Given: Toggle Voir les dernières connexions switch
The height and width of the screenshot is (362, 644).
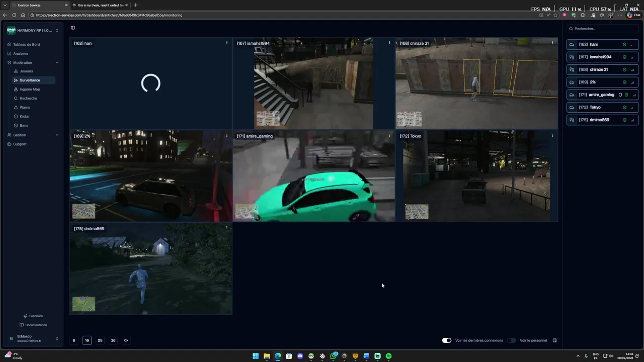Looking at the screenshot, I should pyautogui.click(x=447, y=340).
